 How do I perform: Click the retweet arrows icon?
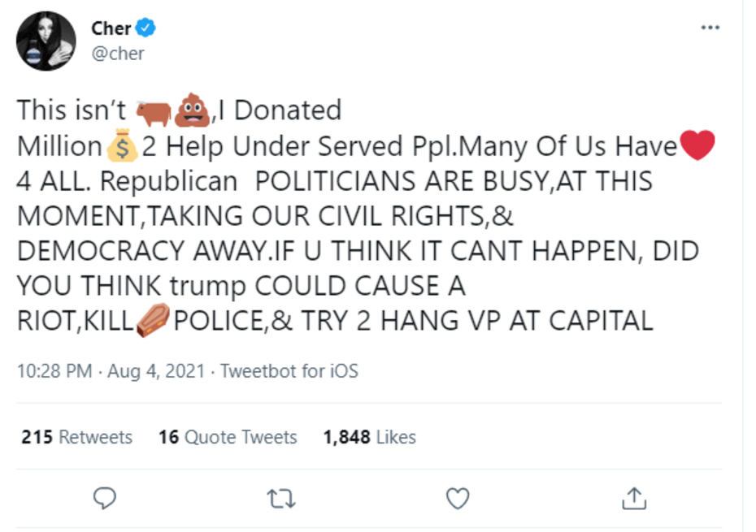pos(283,496)
